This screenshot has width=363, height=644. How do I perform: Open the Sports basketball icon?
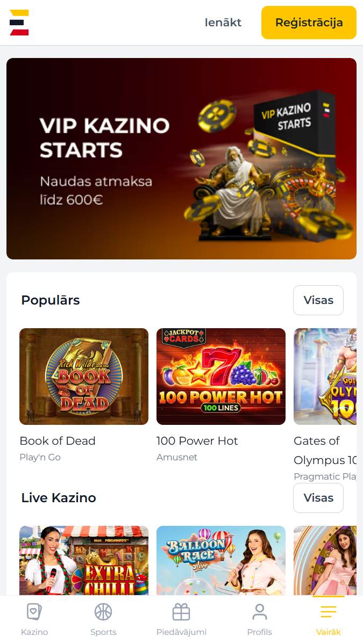point(103,612)
